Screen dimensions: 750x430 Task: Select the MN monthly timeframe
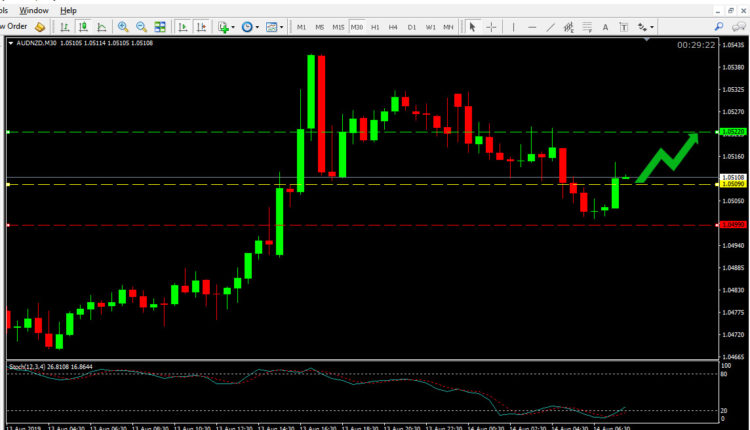click(448, 27)
